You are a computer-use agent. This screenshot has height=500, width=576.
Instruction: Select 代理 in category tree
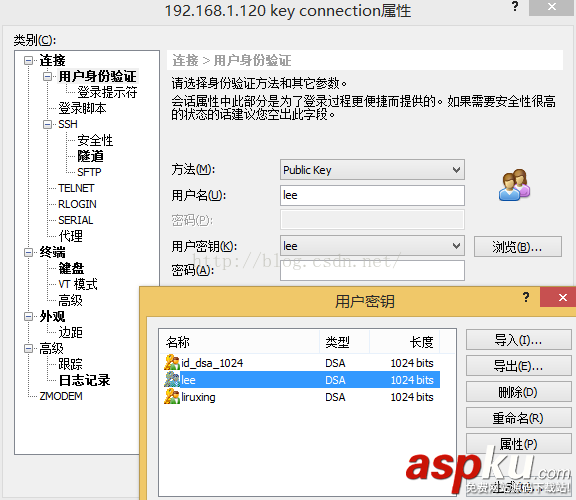[71, 236]
